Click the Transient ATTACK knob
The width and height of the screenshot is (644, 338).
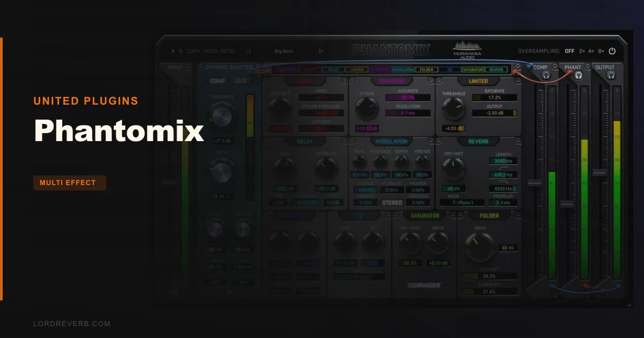(368, 110)
